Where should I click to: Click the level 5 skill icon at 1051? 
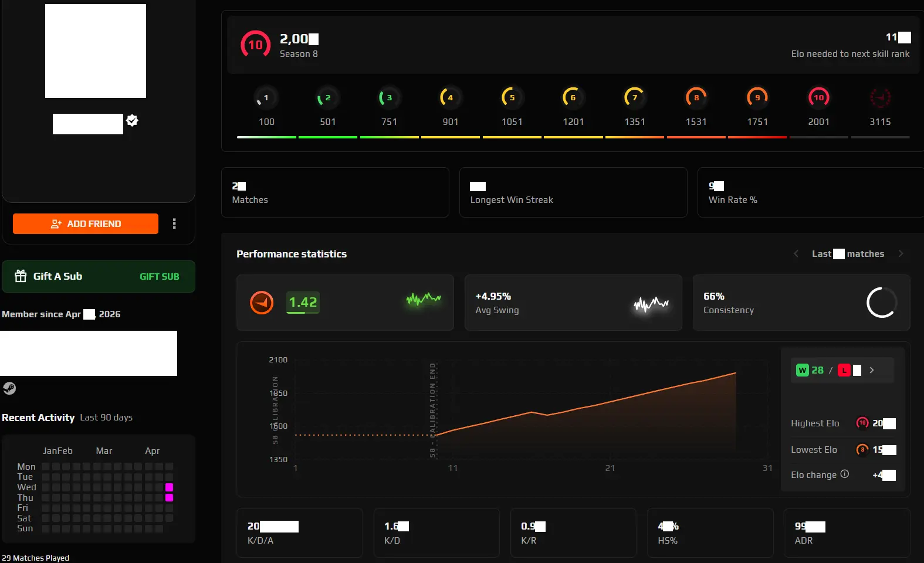pos(512,97)
